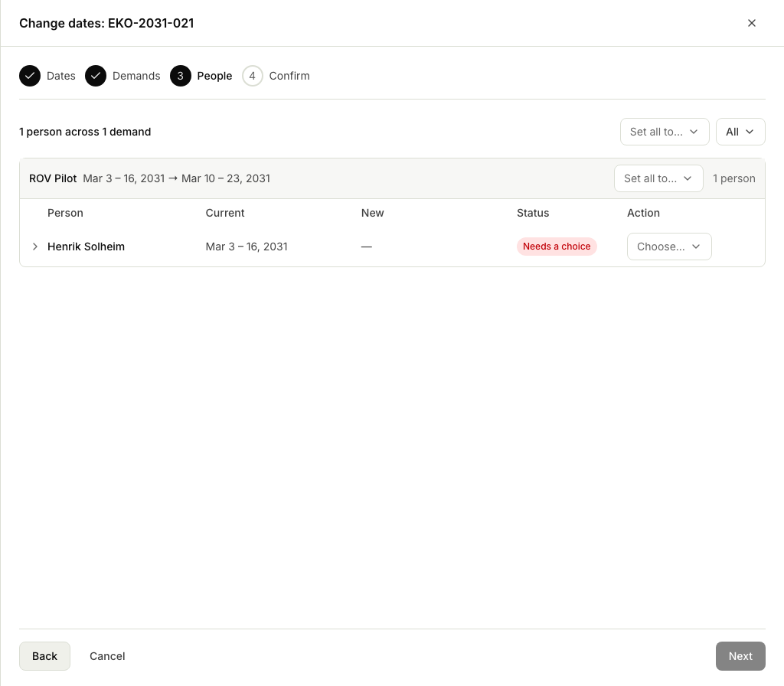Click the Needs a choice status badge
Screen dimensions: 784x686
click(x=557, y=247)
